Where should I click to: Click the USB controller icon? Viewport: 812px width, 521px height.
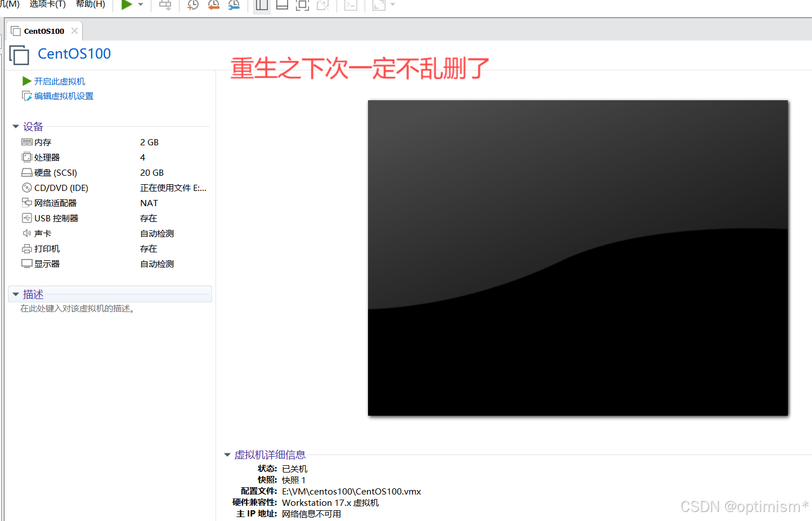(27, 218)
